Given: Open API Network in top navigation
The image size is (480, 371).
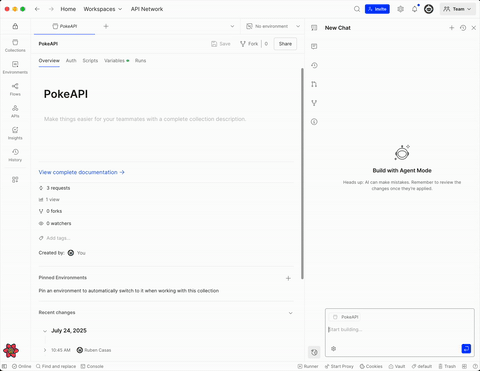Looking at the screenshot, I should [147, 9].
